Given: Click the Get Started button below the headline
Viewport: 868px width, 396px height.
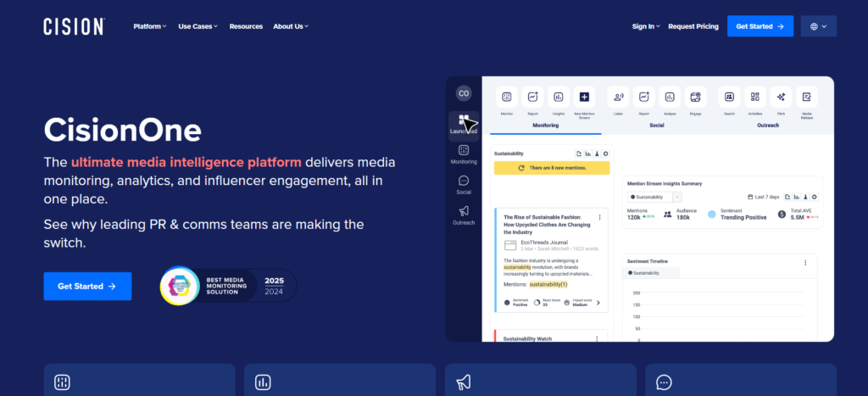Looking at the screenshot, I should pyautogui.click(x=87, y=286).
